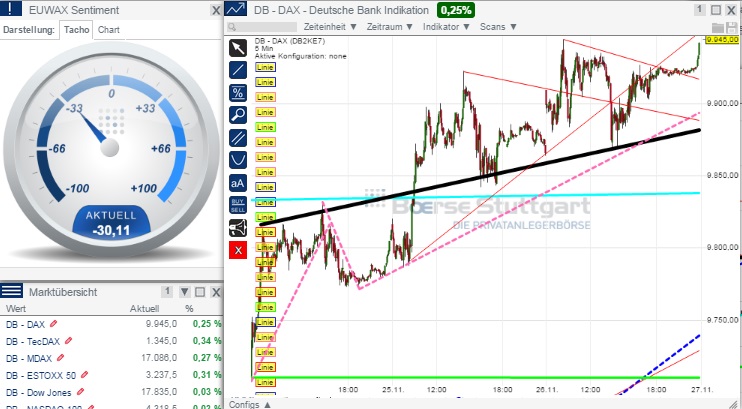Click the chart trend icon in title bar

pos(236,9)
